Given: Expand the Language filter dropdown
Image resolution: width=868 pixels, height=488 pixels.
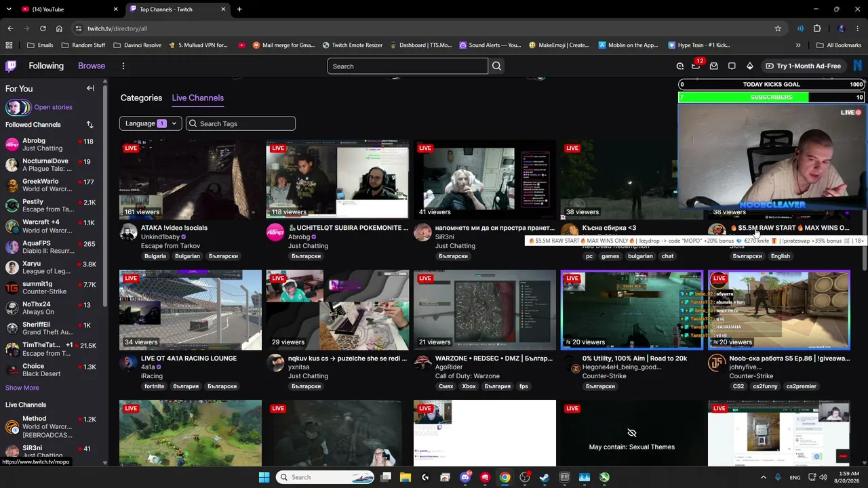Looking at the screenshot, I should (151, 123).
